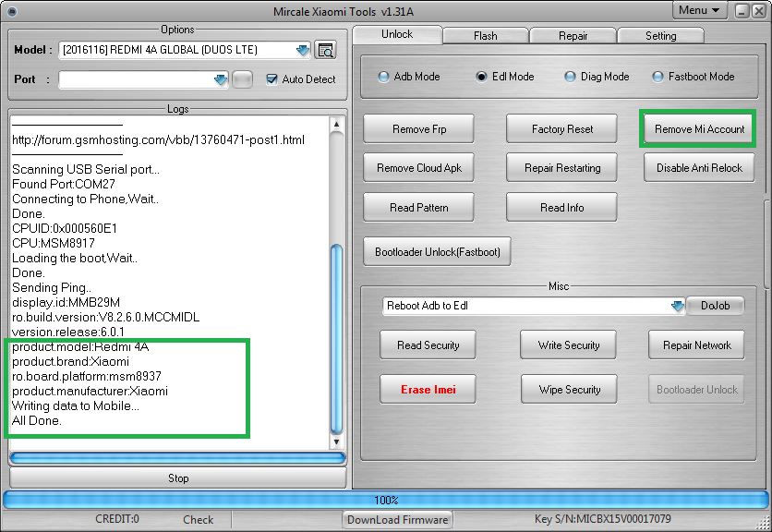
Task: Click the Check button near credit
Action: tap(198, 520)
